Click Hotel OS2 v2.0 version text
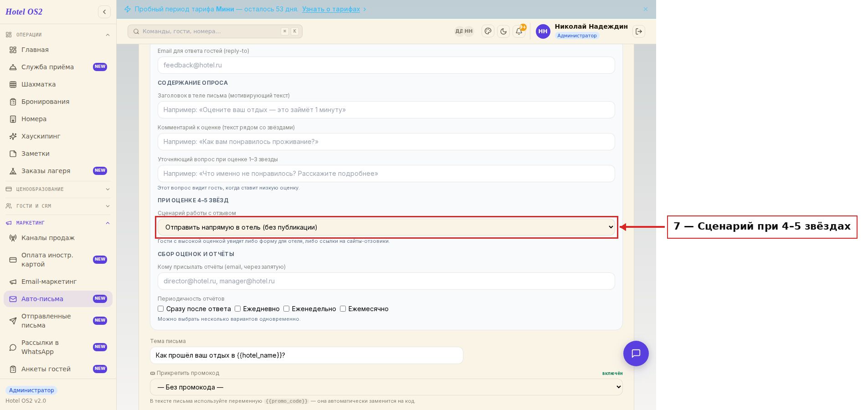 point(26,401)
